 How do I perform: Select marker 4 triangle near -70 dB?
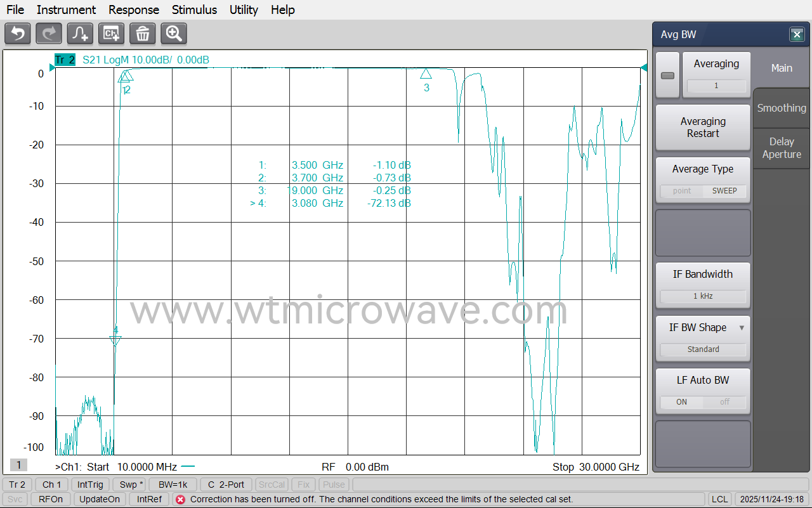[115, 341]
